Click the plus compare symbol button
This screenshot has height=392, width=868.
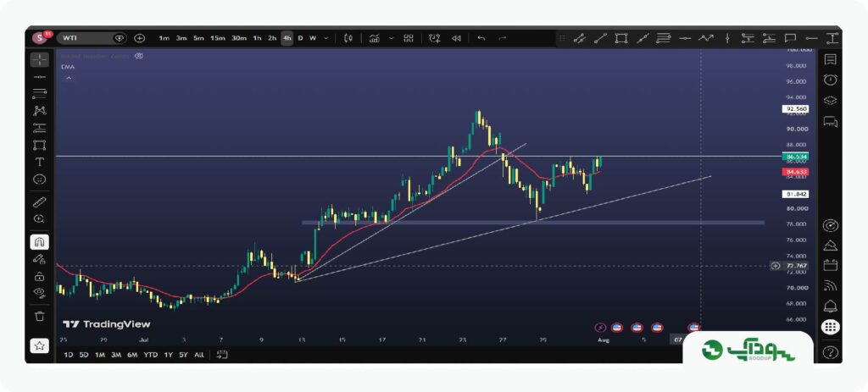[140, 38]
